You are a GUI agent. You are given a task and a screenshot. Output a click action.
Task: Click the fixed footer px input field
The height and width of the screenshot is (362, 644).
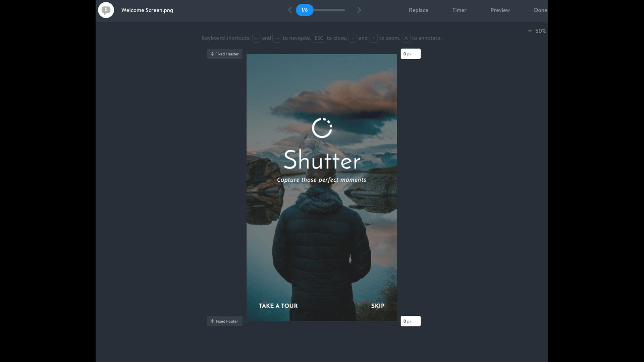click(x=411, y=321)
